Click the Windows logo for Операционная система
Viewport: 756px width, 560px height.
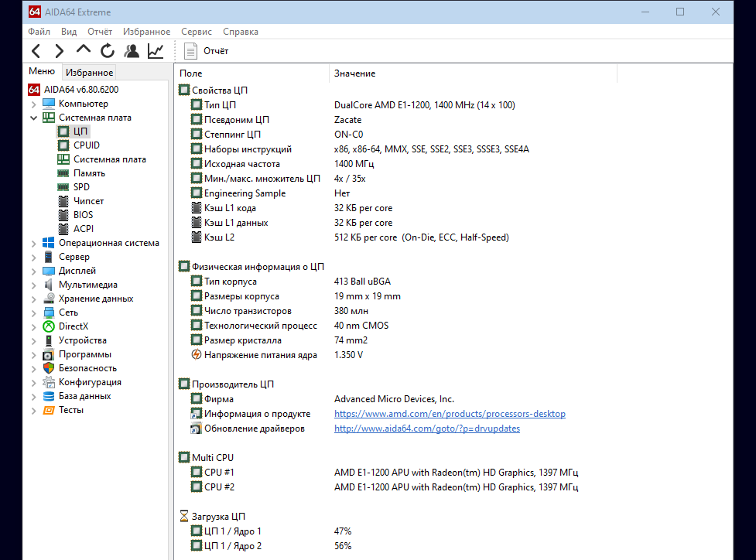49,243
